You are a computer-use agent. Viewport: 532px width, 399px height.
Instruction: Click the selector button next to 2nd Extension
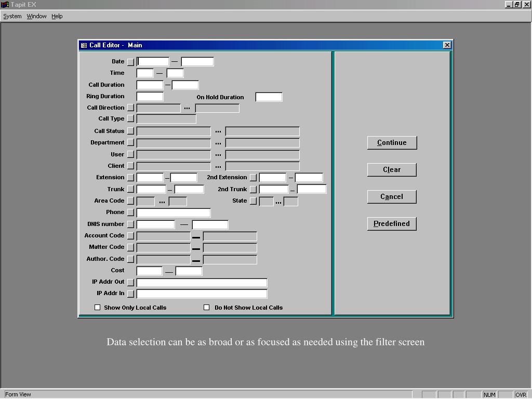click(x=253, y=178)
